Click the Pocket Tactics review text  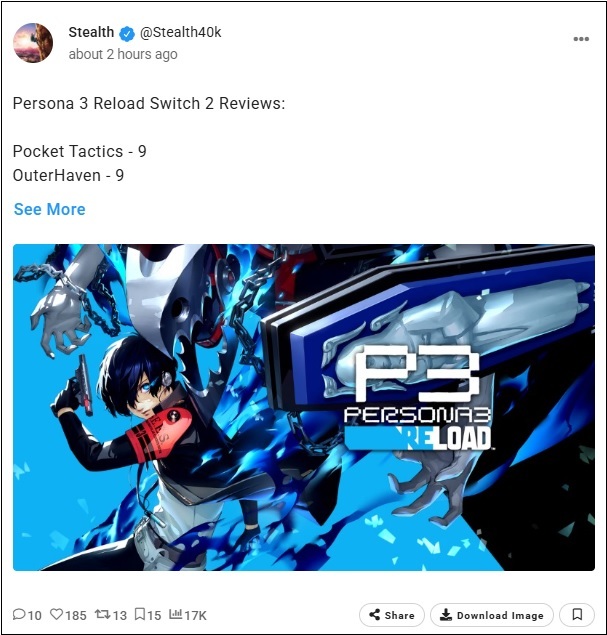pos(79,151)
